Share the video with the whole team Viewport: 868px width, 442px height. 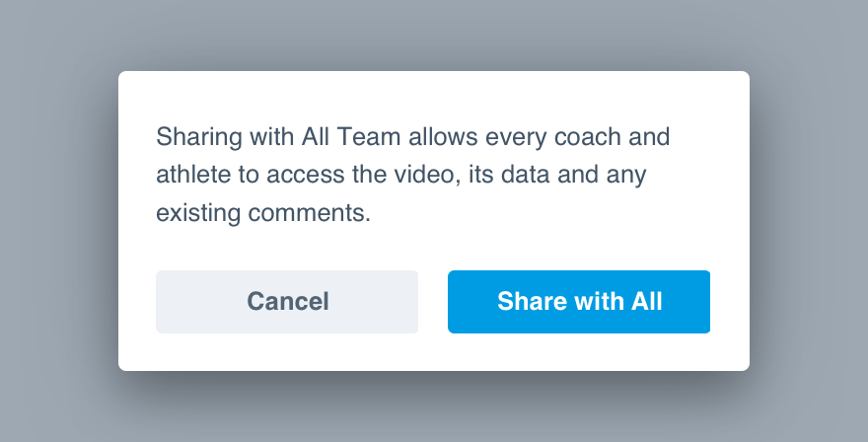point(579,302)
